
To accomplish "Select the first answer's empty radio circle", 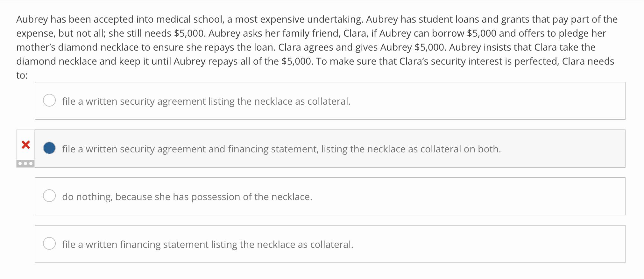I will coord(49,101).
